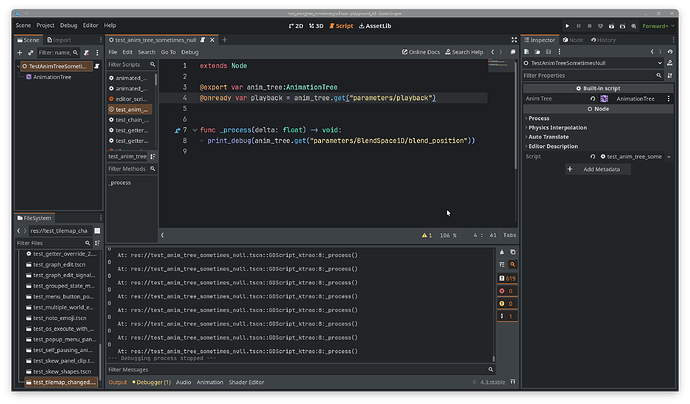Click the script editor minimap

pyautogui.click(x=501, y=66)
